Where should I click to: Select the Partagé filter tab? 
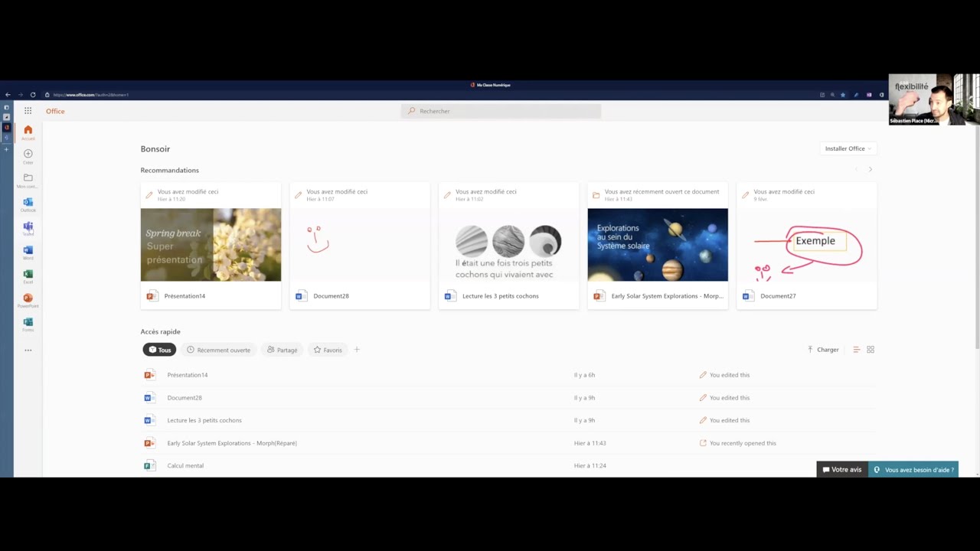pyautogui.click(x=283, y=350)
